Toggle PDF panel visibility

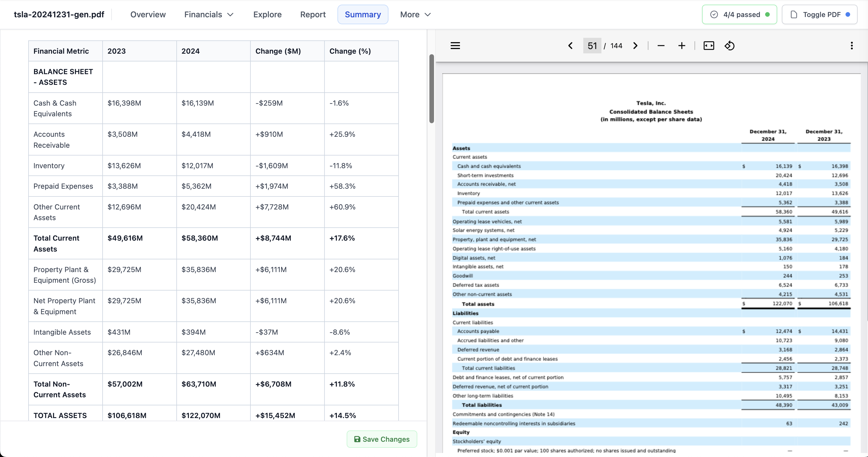[819, 14]
